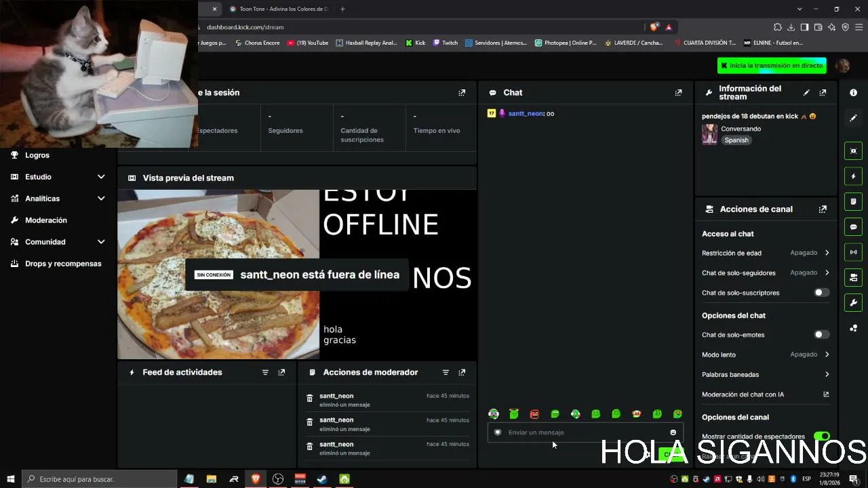
Task: Select moderator log entry from hace 45 minutos, top row
Action: coord(387,400)
